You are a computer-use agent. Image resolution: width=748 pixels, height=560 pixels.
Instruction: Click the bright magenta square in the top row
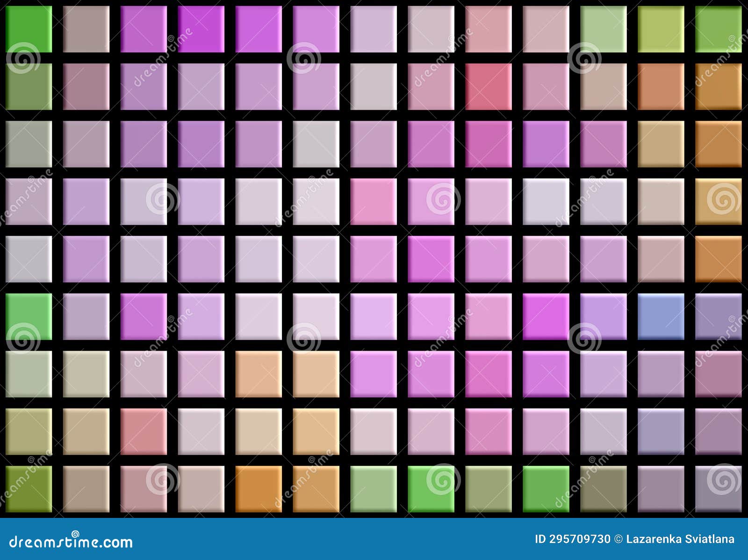(201, 28)
